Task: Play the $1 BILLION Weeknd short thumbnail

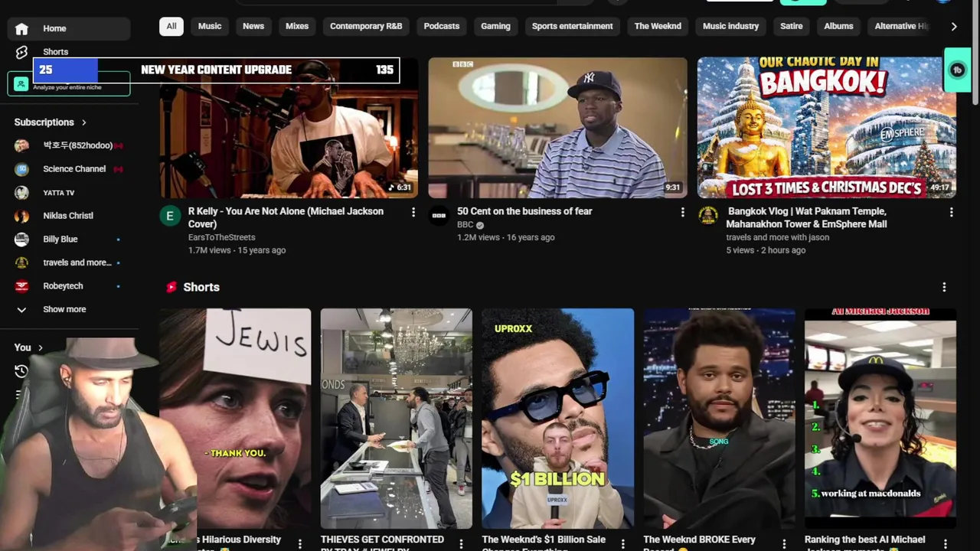Action: coord(557,418)
